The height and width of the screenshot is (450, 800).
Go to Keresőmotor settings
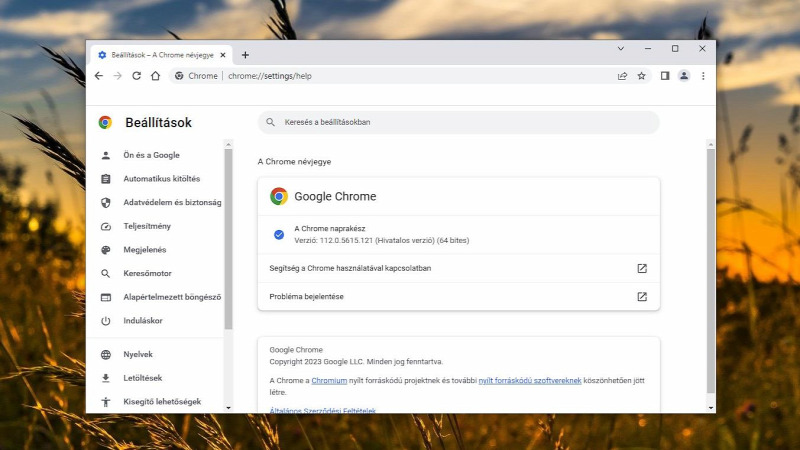(147, 273)
